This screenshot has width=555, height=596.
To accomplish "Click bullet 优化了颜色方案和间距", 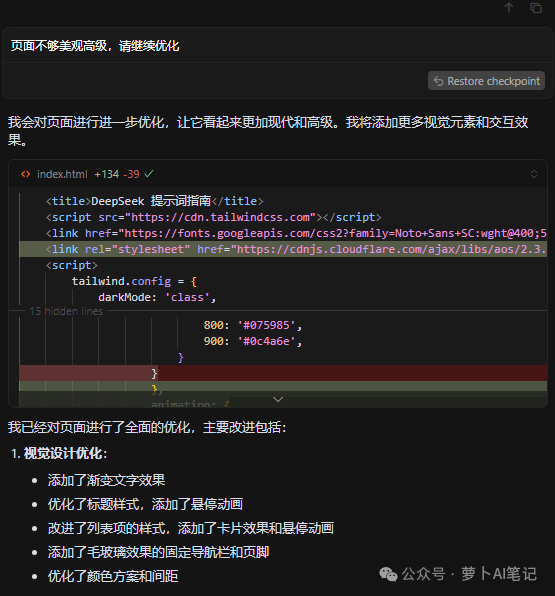I will point(113,576).
